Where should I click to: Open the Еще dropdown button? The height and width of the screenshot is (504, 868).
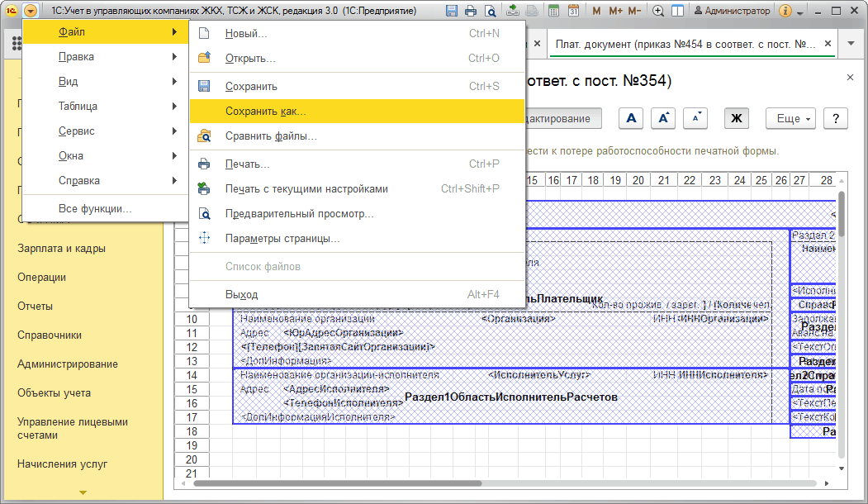[x=791, y=118]
